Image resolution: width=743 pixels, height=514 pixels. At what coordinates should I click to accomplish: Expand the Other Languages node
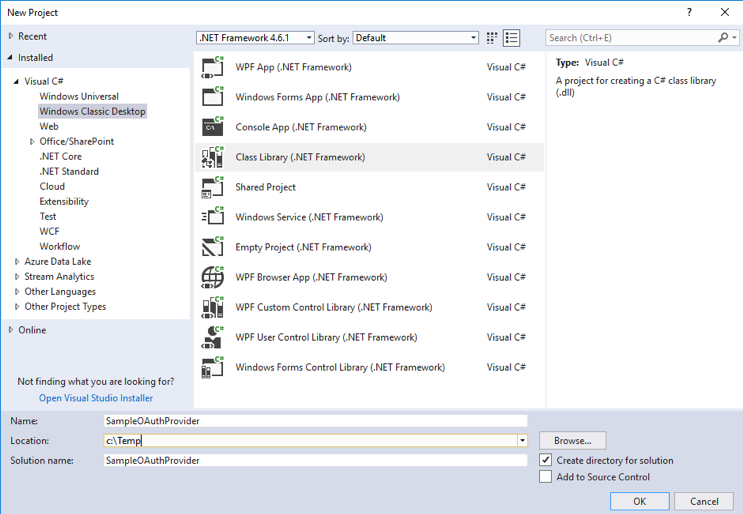[x=17, y=292]
